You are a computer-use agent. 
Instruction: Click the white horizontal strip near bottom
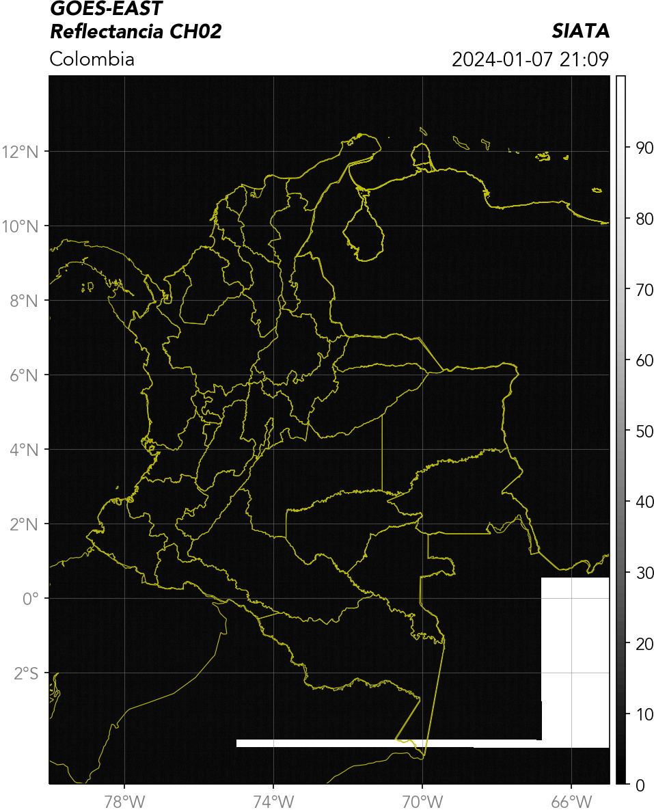pyautogui.click(x=388, y=744)
